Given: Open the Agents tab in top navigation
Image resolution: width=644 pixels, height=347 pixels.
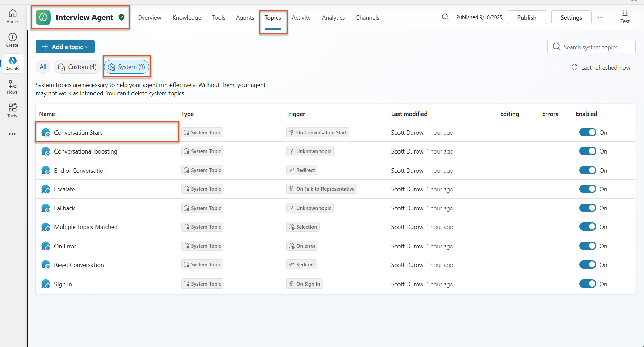Looking at the screenshot, I should click(245, 18).
